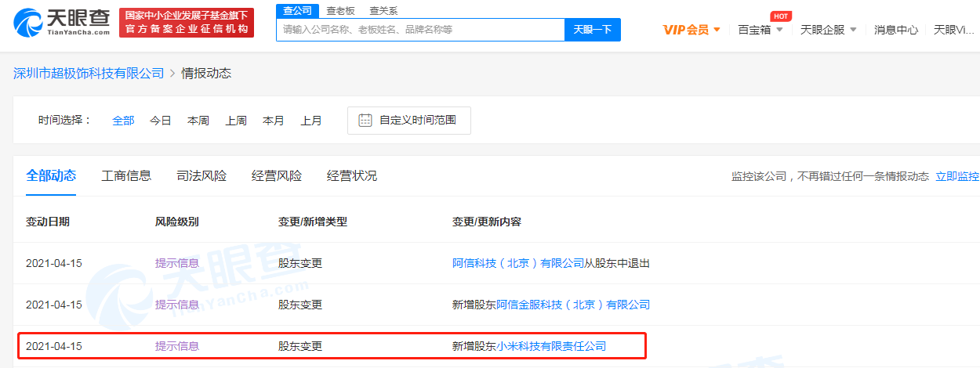Filter by 上月
980x368 pixels.
coord(311,121)
